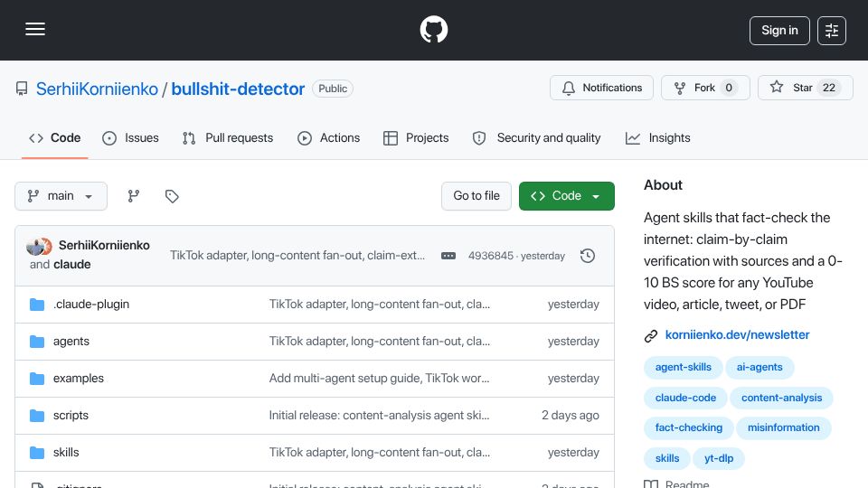Click the star count 22

click(829, 88)
